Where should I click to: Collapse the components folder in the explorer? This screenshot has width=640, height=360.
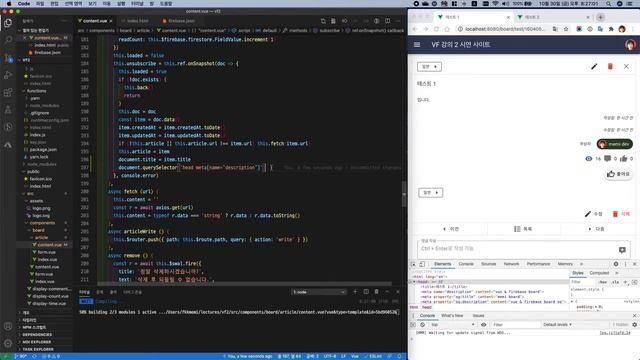(42, 223)
